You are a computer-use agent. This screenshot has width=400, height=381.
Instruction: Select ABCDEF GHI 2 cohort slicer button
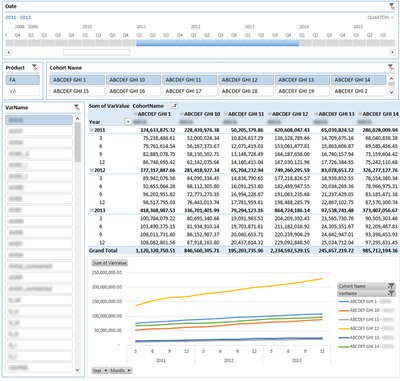click(358, 91)
